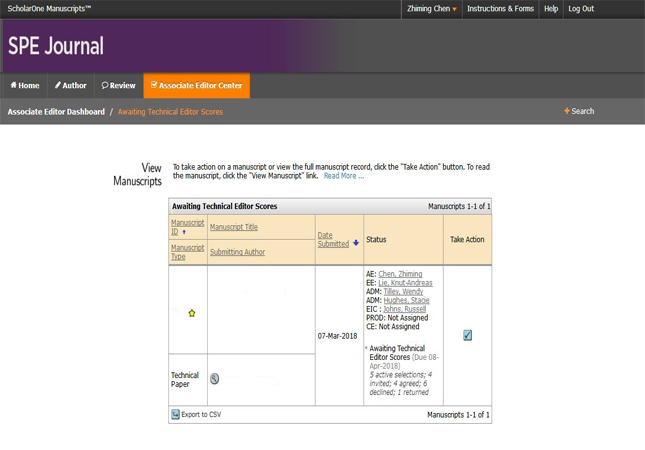This screenshot has height=450, width=645.
Task: Open the Author tab
Action: 71,86
